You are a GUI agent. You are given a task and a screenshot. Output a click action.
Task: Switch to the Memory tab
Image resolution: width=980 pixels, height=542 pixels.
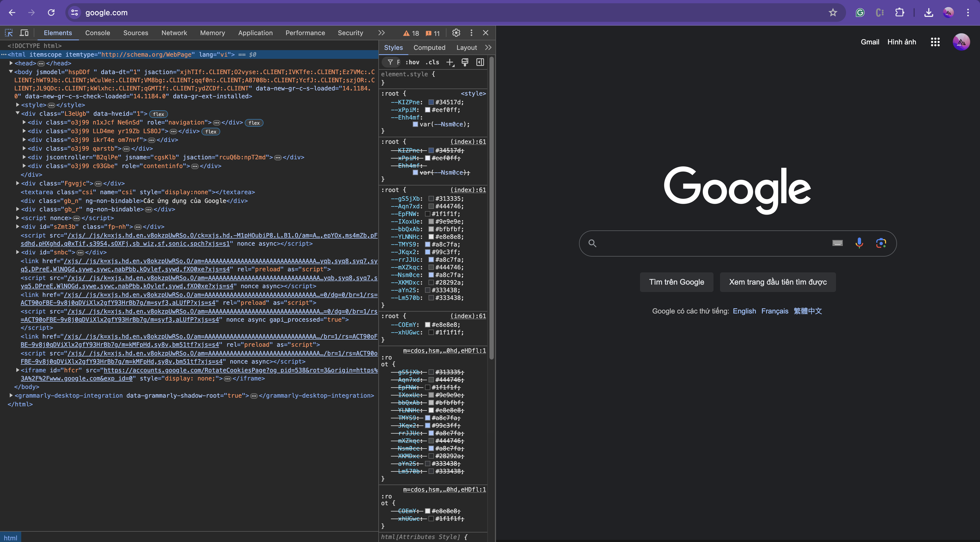pos(213,33)
